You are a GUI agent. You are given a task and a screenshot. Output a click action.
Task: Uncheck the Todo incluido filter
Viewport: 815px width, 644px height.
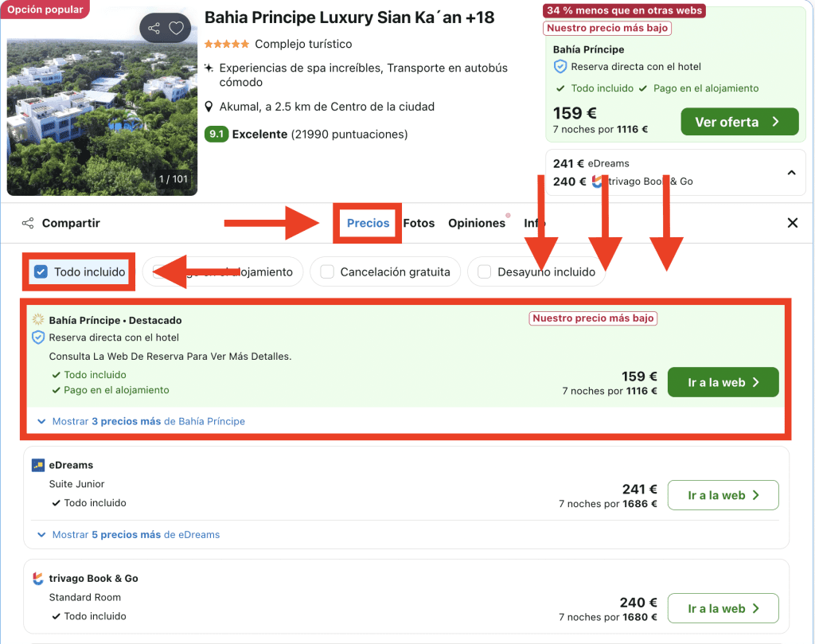coord(41,272)
